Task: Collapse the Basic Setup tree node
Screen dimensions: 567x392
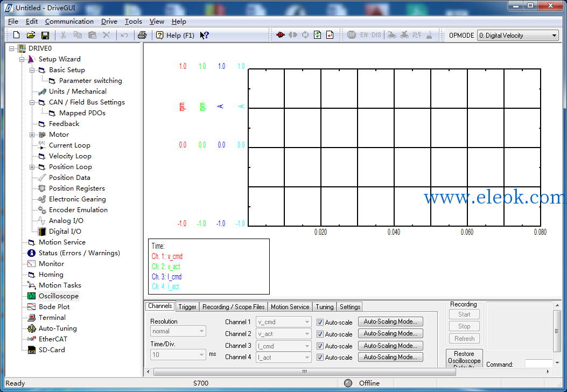Action: tap(32, 70)
